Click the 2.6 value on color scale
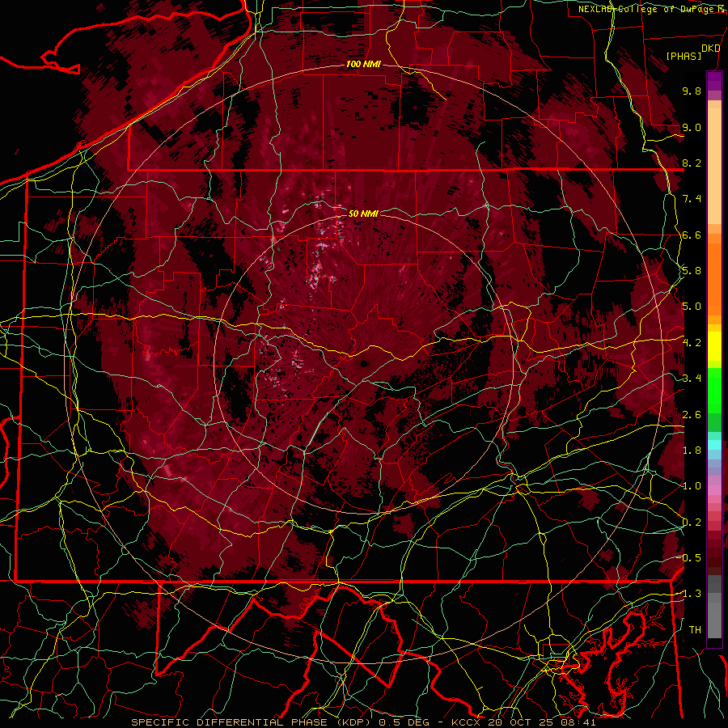The width and height of the screenshot is (728, 728). coord(692,415)
